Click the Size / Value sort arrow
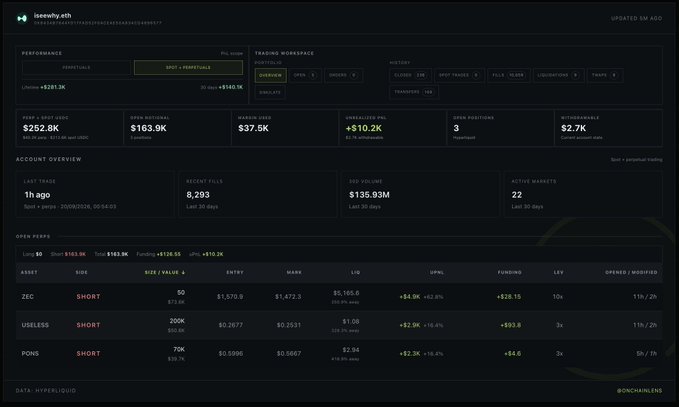The width and height of the screenshot is (679, 407). pos(183,272)
